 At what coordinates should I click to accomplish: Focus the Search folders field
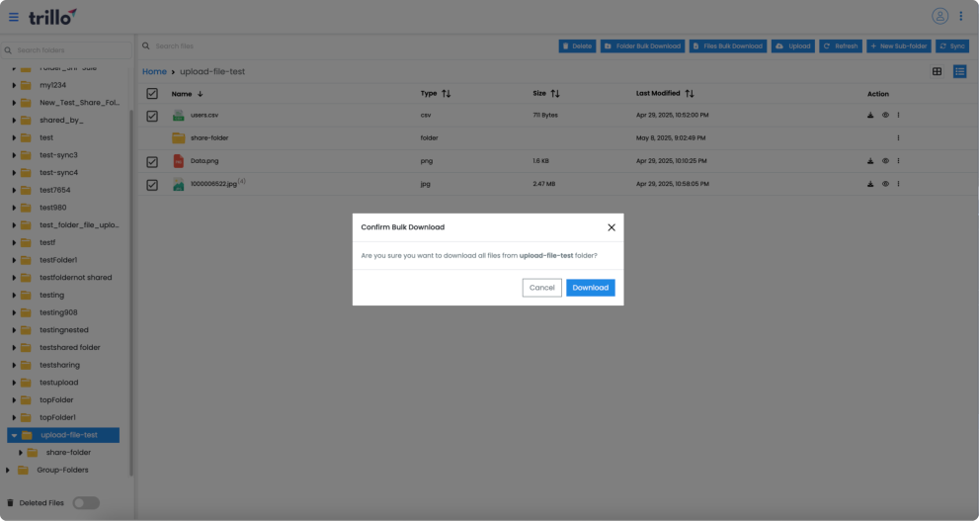[x=67, y=50]
